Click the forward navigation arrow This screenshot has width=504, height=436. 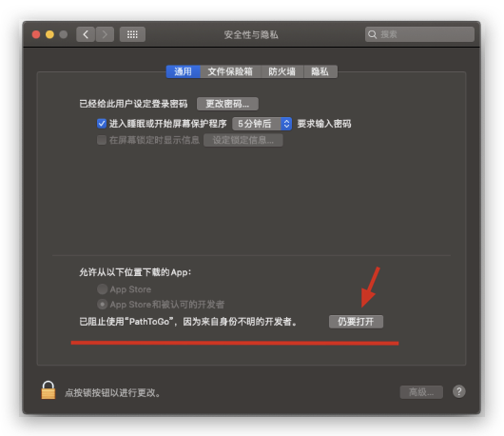pyautogui.click(x=105, y=34)
